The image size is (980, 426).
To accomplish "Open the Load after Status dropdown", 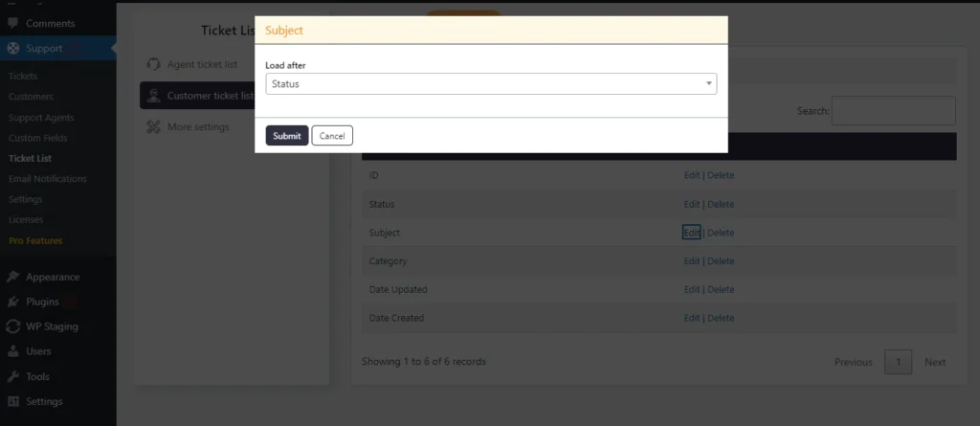I will click(x=491, y=84).
